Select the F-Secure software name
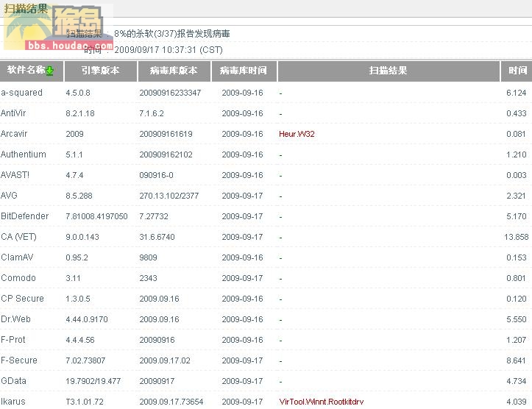The image size is (532, 409). coord(19,360)
